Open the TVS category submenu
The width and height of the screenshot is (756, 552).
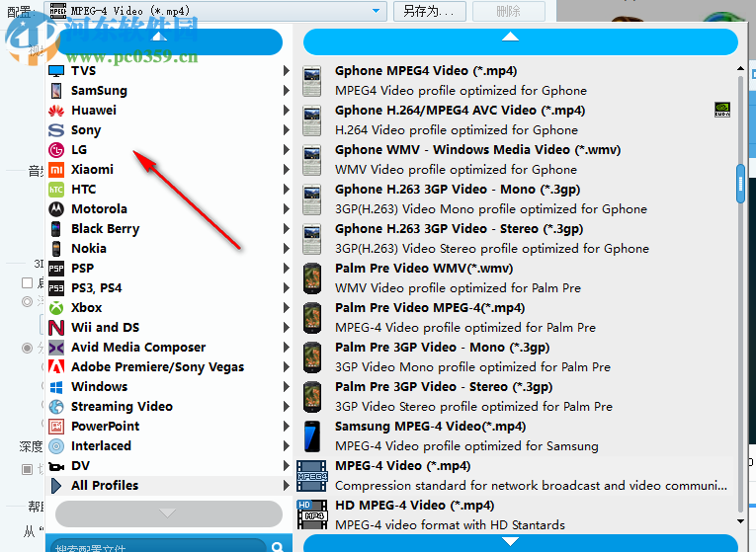tap(169, 71)
